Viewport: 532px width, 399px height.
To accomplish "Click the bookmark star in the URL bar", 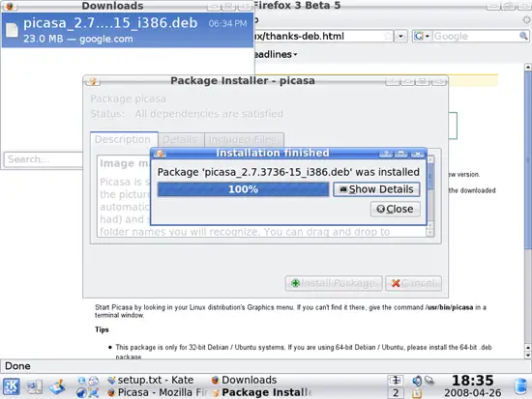I will pyautogui.click(x=387, y=36).
